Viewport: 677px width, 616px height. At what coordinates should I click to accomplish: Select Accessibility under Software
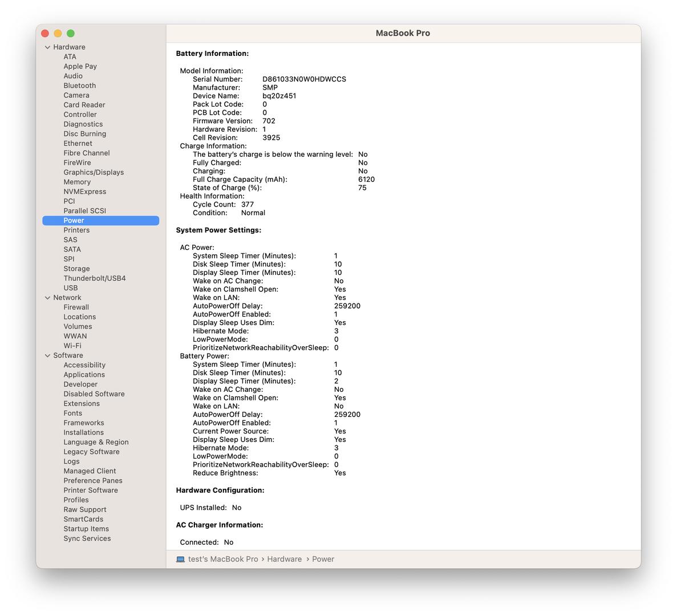click(84, 365)
